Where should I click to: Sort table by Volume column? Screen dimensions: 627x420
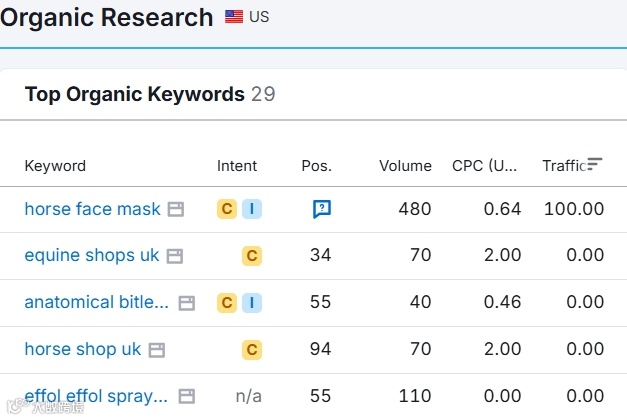coord(405,166)
